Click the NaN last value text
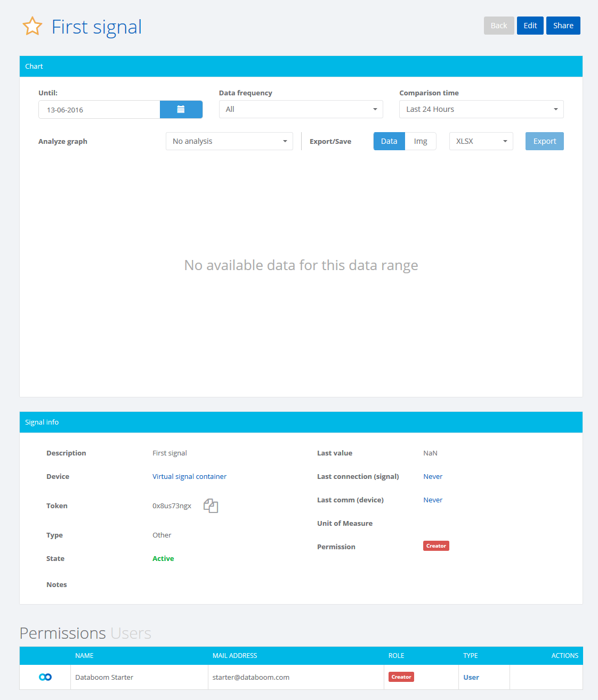598x700 pixels. tap(430, 453)
